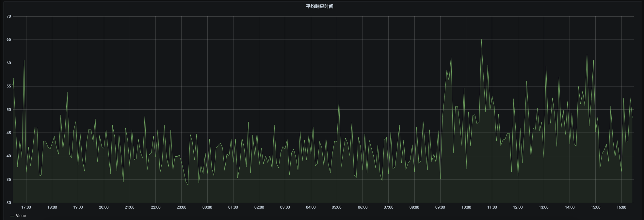Select the 08:00 time axis label
Screen dimensions: 644x220
point(414,207)
